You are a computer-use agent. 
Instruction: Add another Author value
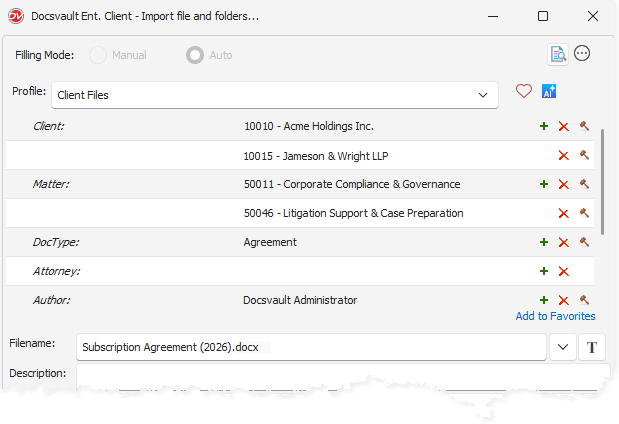pos(544,300)
